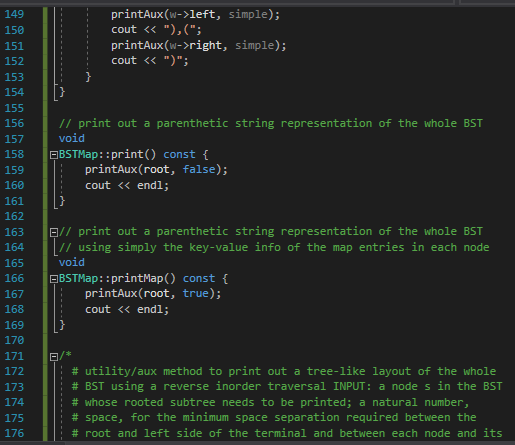The width and height of the screenshot is (515, 445).
Task: Click the comment line starting '# whose rooted subtree'
Action: pyautogui.click(x=271, y=402)
